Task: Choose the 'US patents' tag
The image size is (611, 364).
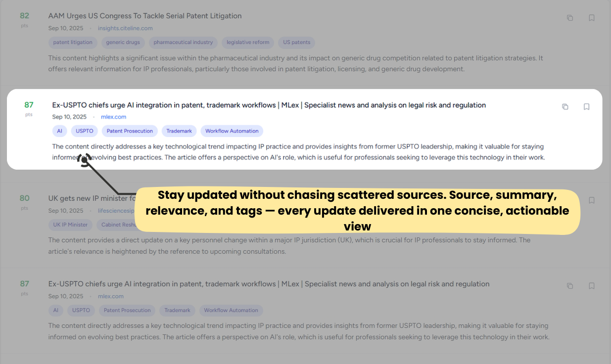Action: pos(296,43)
